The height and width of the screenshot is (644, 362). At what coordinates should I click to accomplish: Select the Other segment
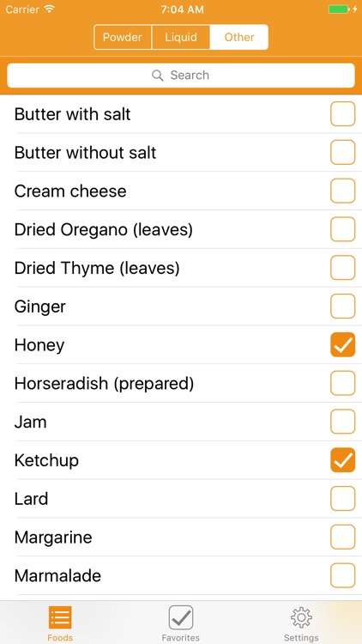tap(238, 37)
